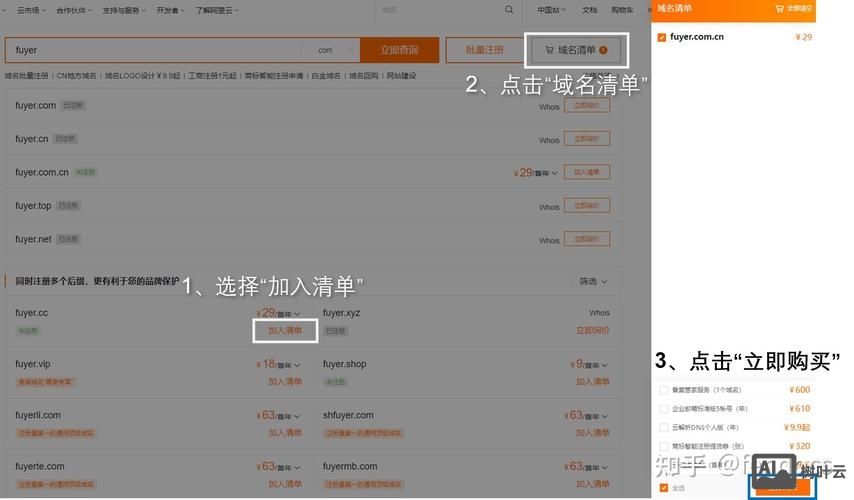Viewport: 854px width, 500px height.
Task: Click the ¥29 price in domain list panel
Action: point(803,37)
